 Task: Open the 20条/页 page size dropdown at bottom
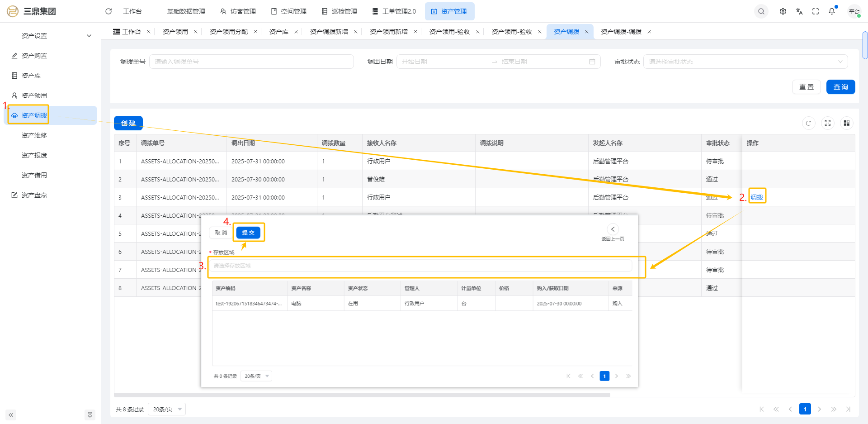point(167,410)
